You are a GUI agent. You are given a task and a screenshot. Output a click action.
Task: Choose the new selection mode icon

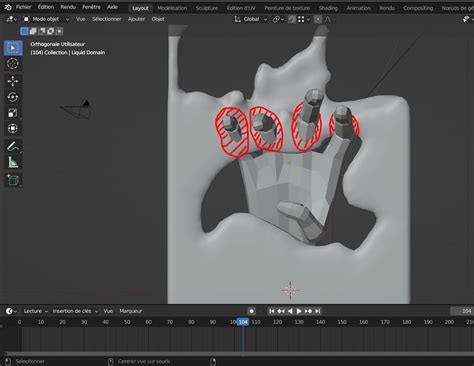24,31
